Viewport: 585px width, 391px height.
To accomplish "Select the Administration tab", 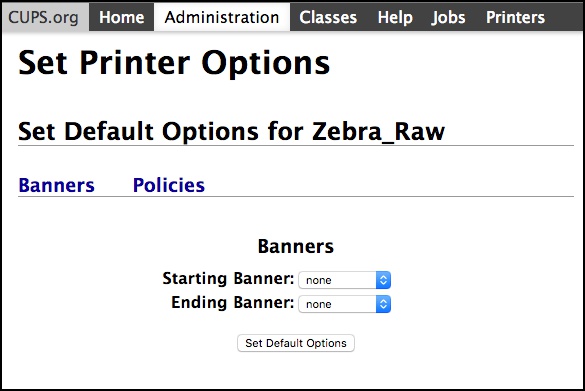I will tap(222, 17).
